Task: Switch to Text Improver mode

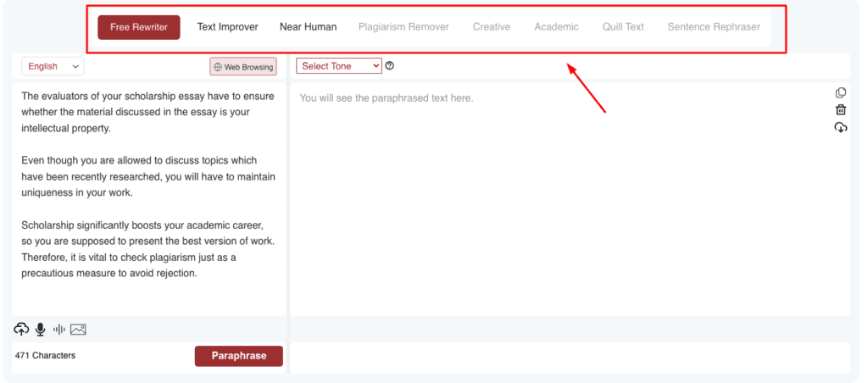Action: [x=227, y=27]
